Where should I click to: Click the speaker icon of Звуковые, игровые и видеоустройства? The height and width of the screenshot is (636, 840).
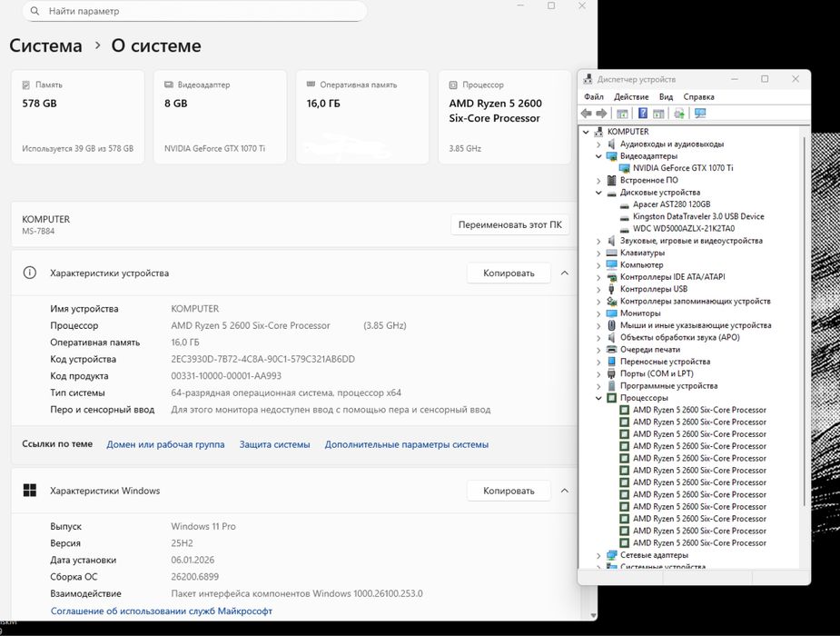[611, 241]
